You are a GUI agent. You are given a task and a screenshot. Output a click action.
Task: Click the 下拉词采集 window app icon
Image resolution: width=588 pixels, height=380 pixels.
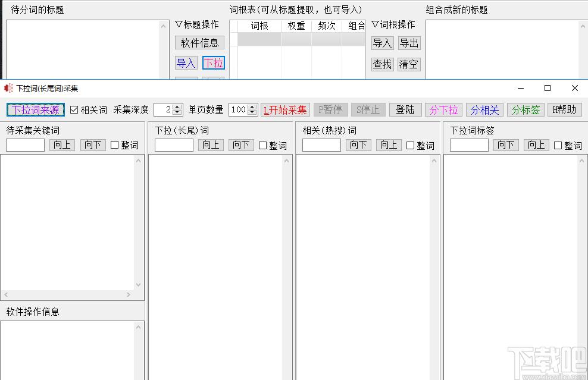8,89
